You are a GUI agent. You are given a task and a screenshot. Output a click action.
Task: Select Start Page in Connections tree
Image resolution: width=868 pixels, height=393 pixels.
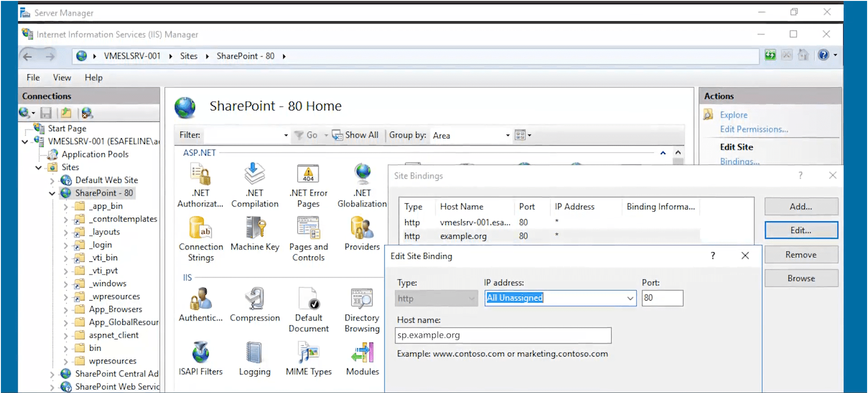(x=67, y=129)
